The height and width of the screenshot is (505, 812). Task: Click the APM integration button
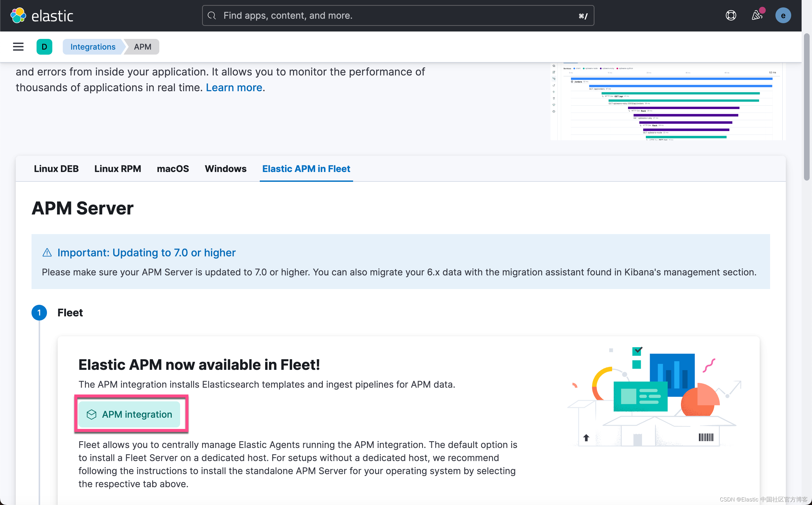pos(129,414)
